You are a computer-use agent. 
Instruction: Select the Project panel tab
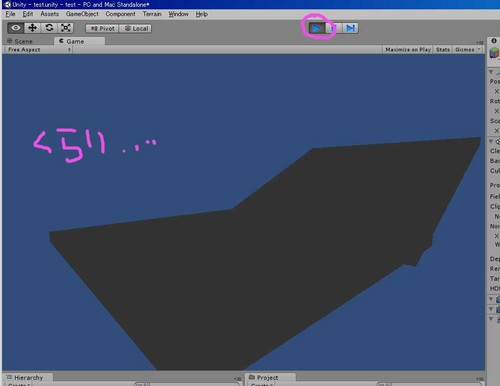[x=267, y=378]
